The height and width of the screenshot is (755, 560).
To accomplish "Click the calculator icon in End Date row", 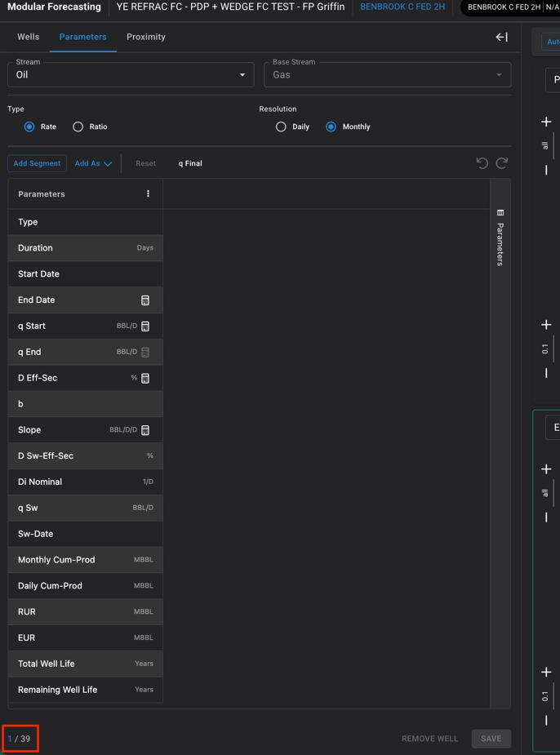I will point(145,300).
